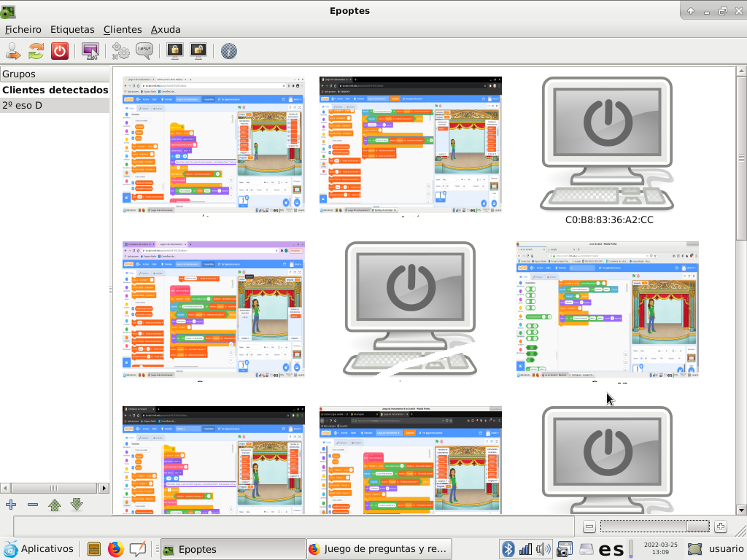This screenshot has height=560, width=747.
Task: Click groups pane scroll left arrow
Action: [x=5, y=488]
